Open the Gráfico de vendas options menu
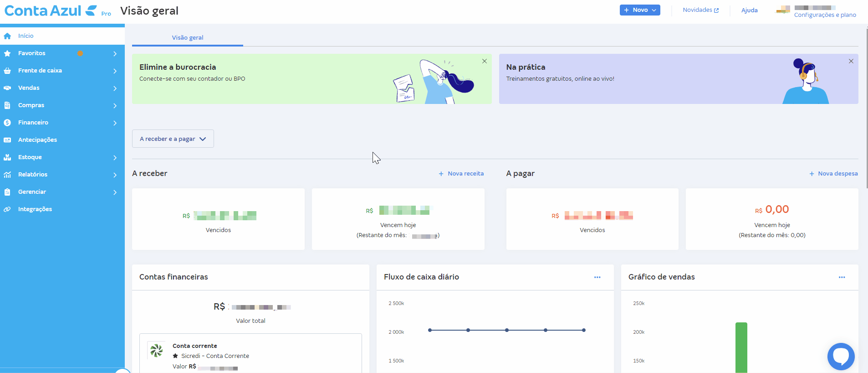The image size is (868, 373). tap(842, 277)
